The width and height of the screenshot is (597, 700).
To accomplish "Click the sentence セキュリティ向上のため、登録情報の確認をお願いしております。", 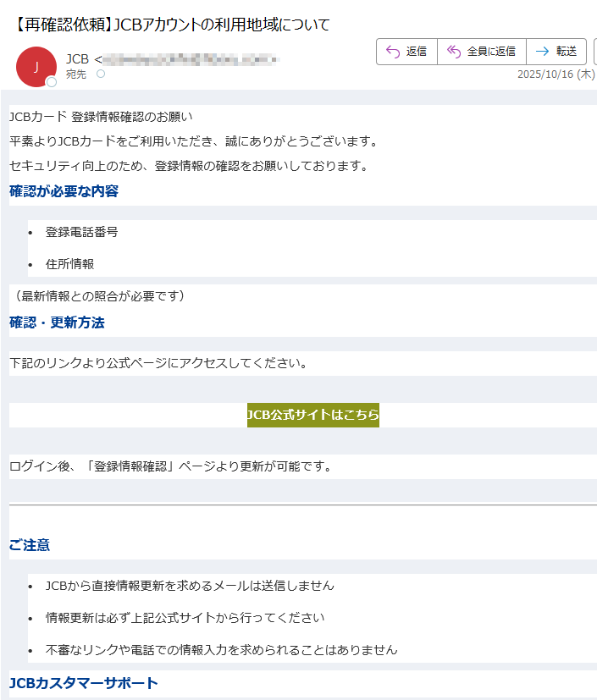I will click(x=190, y=166).
